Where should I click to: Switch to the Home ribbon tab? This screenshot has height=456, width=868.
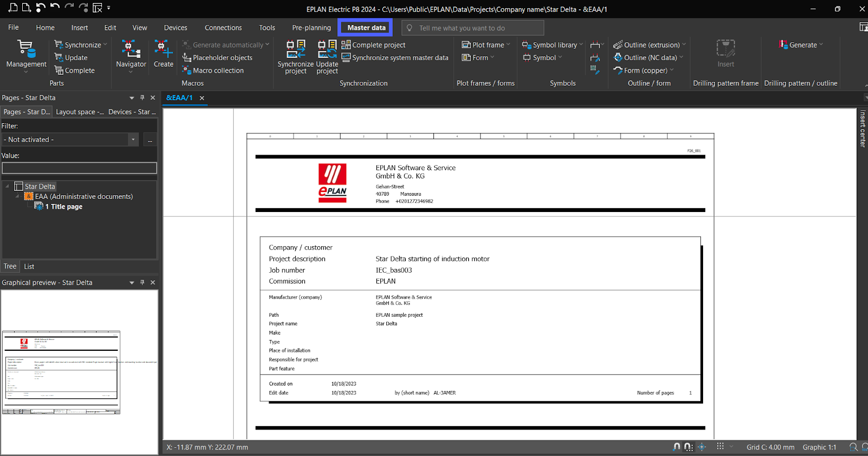(x=45, y=28)
